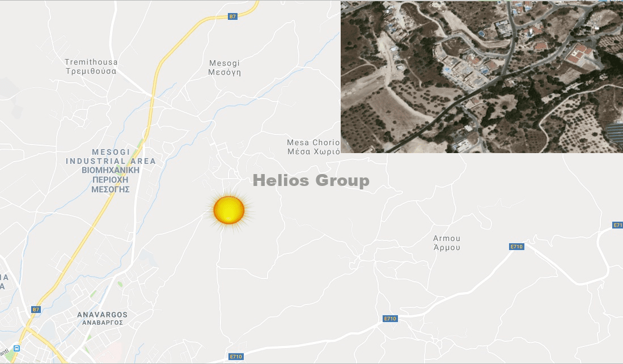The width and height of the screenshot is (623, 364).
Task: Click the Mesa Chorio label
Action: [x=313, y=147]
